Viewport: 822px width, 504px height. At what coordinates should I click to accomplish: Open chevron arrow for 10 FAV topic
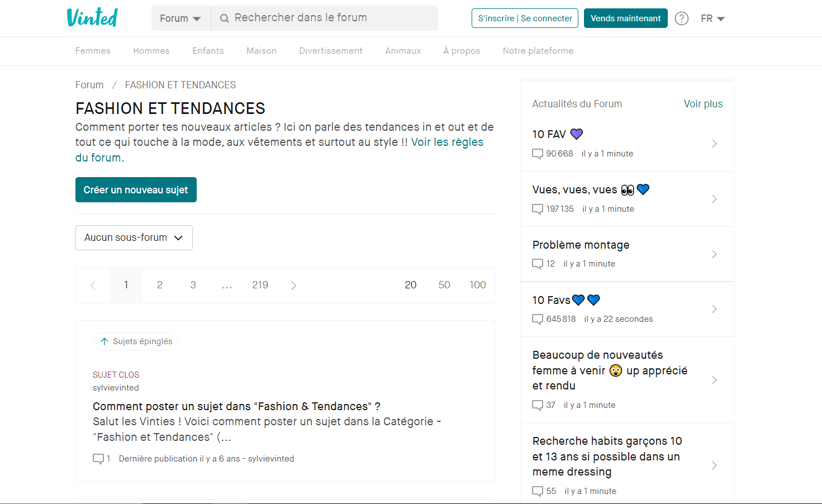pyautogui.click(x=714, y=144)
